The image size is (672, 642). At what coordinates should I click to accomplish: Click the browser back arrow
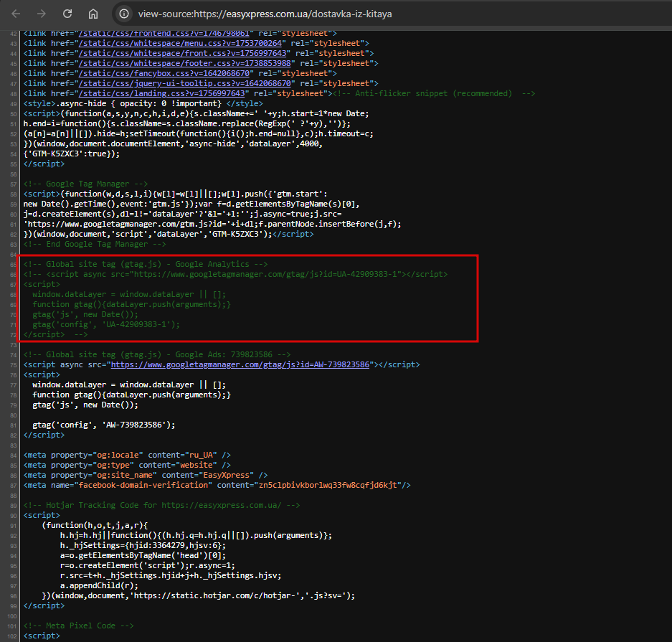16,14
